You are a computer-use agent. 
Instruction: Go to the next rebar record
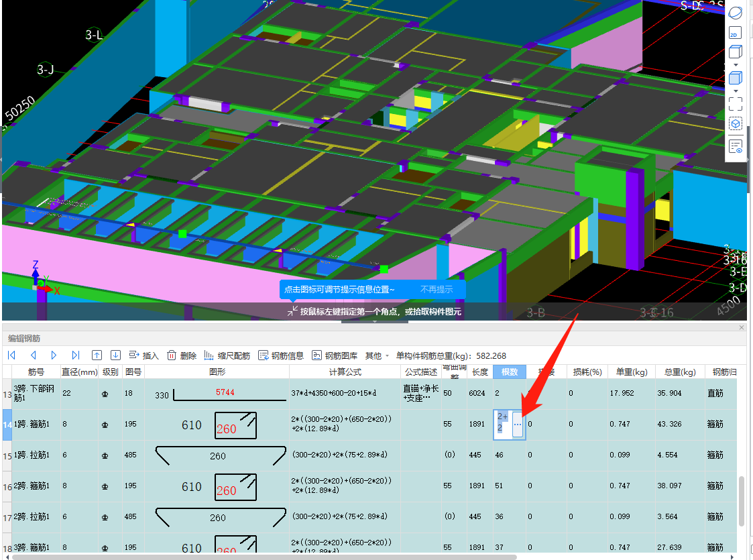[54, 355]
